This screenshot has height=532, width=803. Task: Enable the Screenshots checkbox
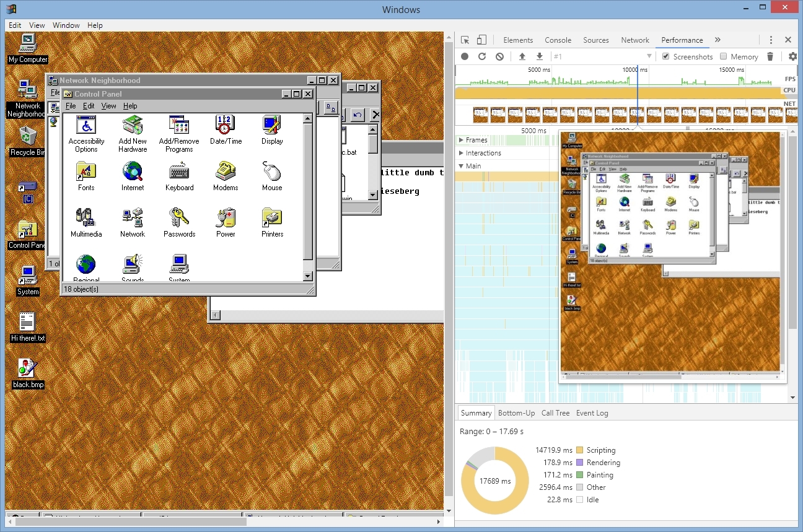[665, 56]
